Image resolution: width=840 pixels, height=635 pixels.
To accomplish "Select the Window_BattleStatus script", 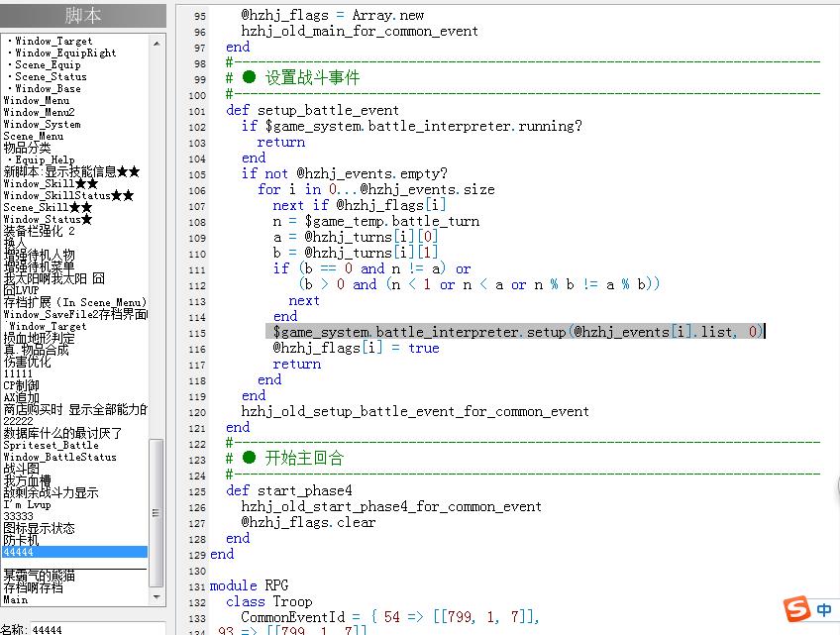I will click(x=60, y=457).
